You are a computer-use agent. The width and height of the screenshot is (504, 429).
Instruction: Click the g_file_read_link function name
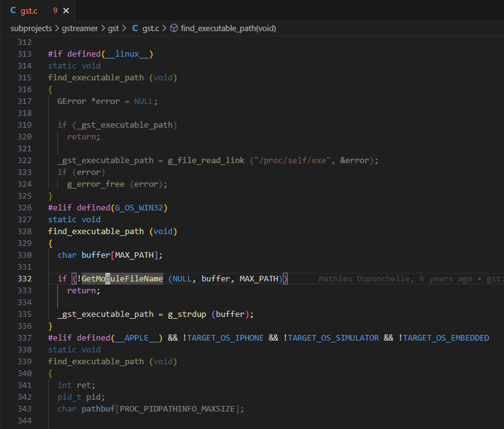coord(206,161)
